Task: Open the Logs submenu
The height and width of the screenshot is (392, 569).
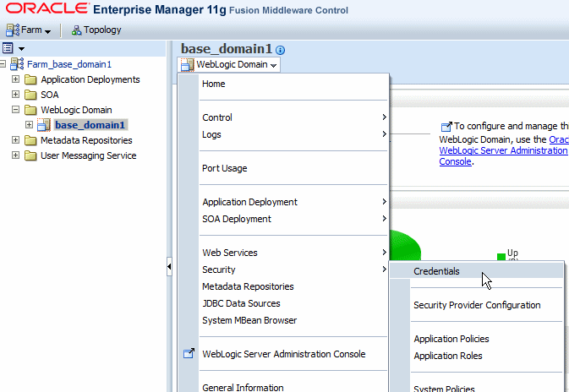Action: pyautogui.click(x=293, y=134)
